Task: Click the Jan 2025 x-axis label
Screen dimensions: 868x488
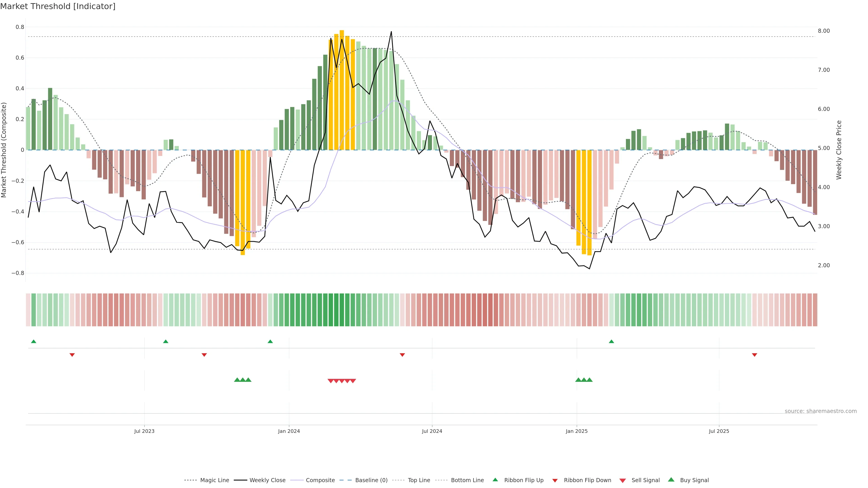Action: 577,431
